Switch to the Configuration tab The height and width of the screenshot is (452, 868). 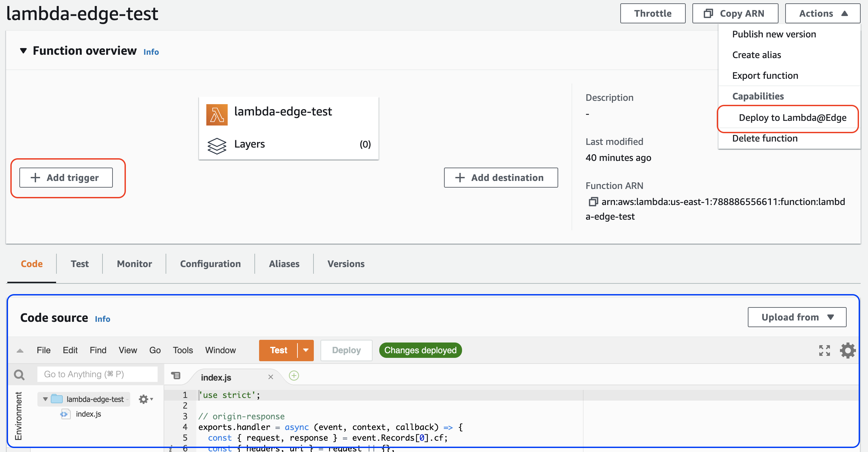pos(210,264)
